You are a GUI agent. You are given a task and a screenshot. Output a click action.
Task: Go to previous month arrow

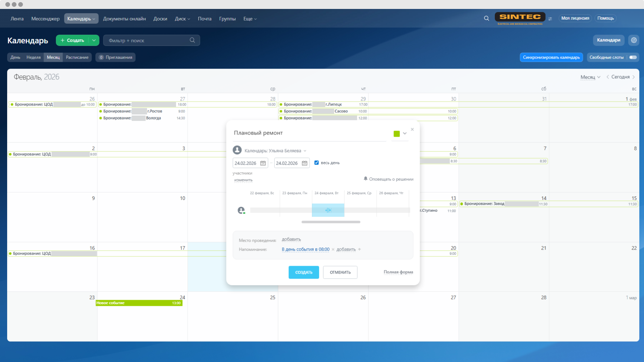click(x=608, y=77)
